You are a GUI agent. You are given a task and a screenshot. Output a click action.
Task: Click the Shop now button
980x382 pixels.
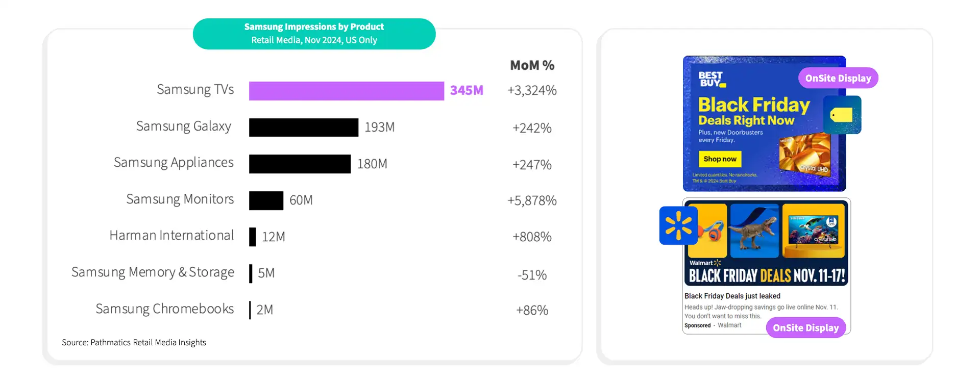(720, 159)
